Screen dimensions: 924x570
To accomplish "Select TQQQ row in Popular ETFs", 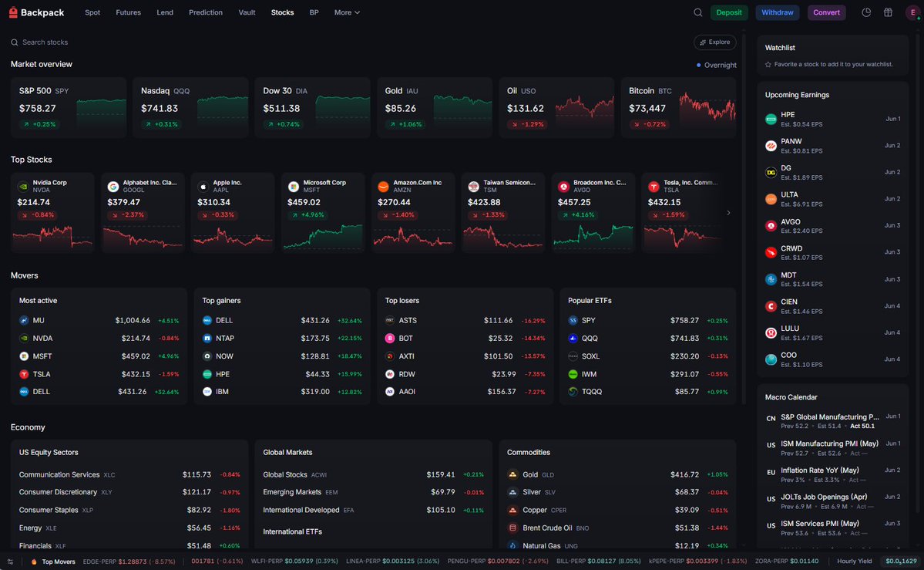I will [x=648, y=392].
